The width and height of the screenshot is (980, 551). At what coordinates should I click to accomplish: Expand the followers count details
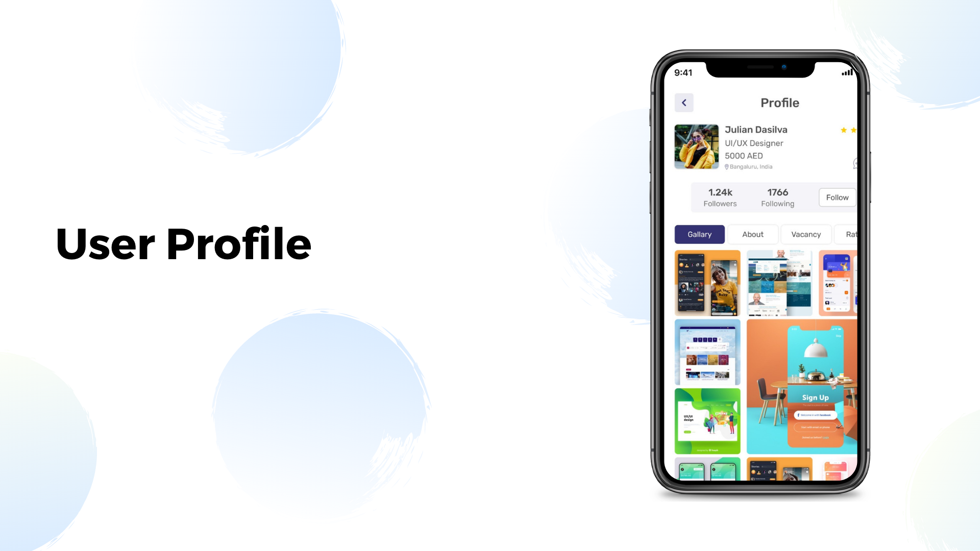719,196
